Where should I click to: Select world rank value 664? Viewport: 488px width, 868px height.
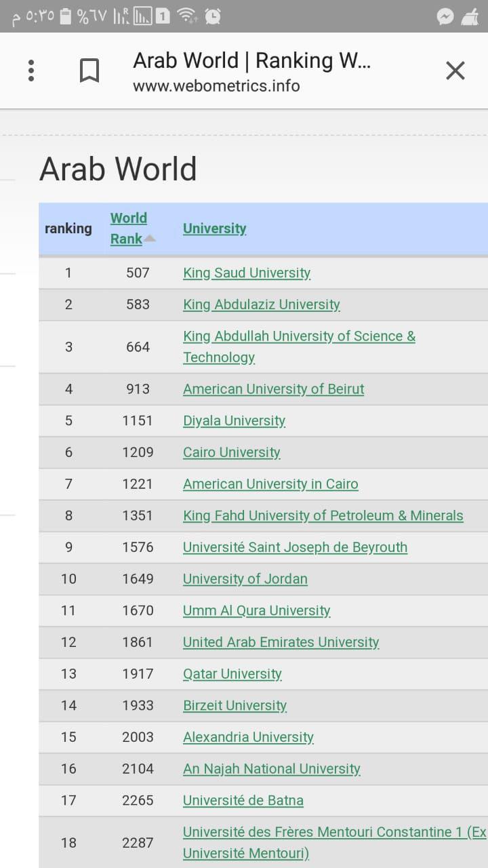138,347
